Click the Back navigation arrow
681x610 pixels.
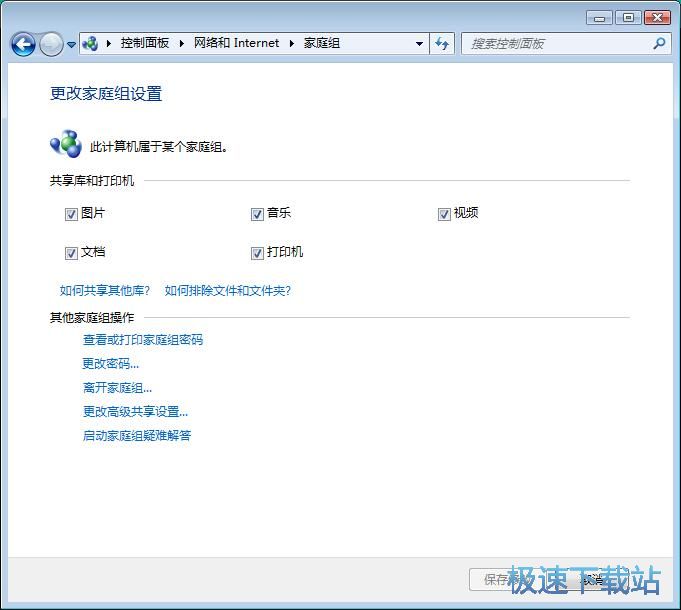point(23,44)
